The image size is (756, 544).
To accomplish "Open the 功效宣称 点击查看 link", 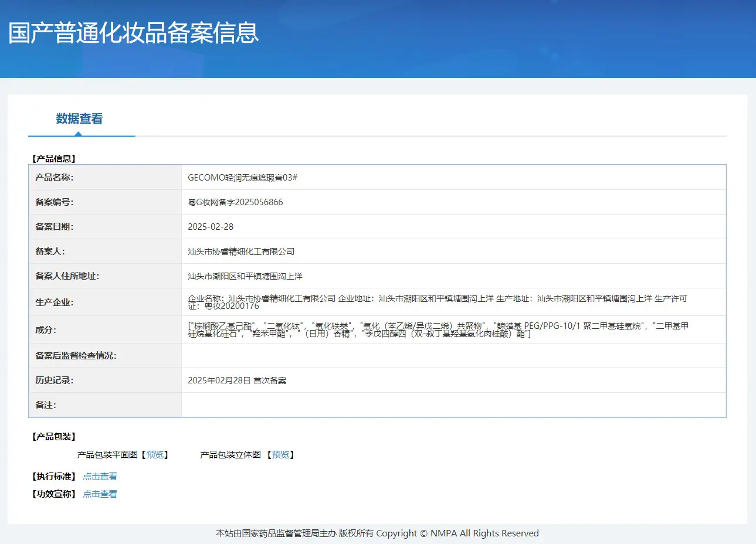I will coord(100,494).
